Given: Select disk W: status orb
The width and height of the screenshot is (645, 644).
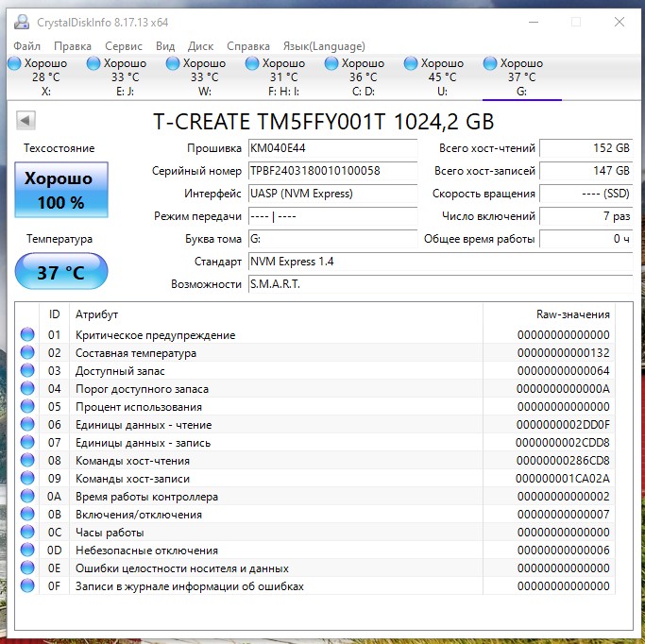Looking at the screenshot, I should 173,64.
